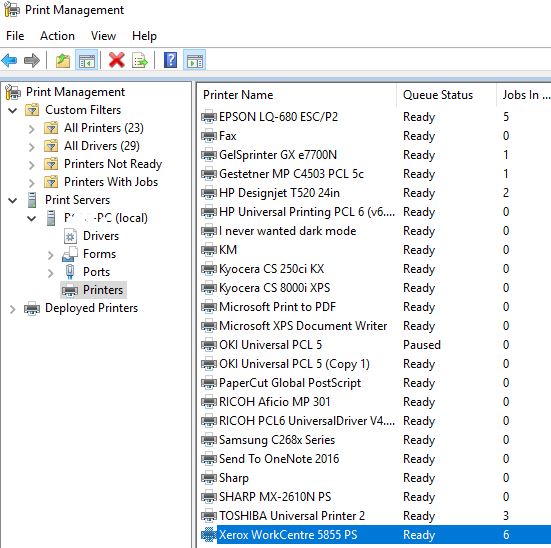Click the Xerox WorkCentre 5855 PS printer icon

209,535
